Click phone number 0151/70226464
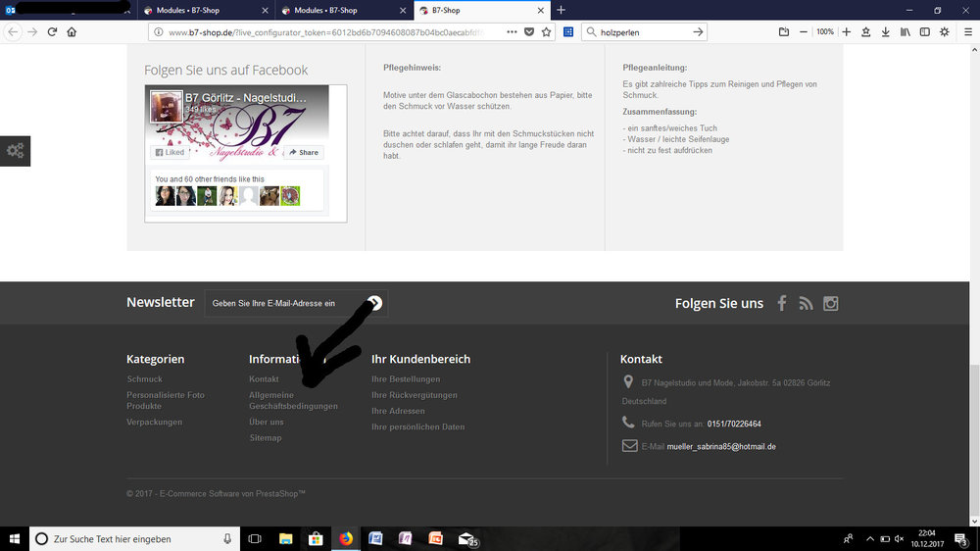 (x=734, y=425)
